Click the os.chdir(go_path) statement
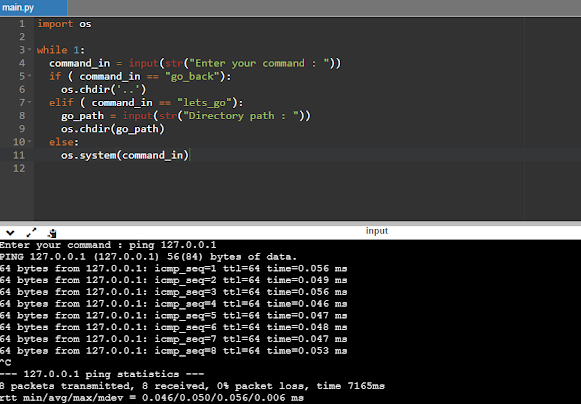This screenshot has width=581, height=404. click(113, 129)
